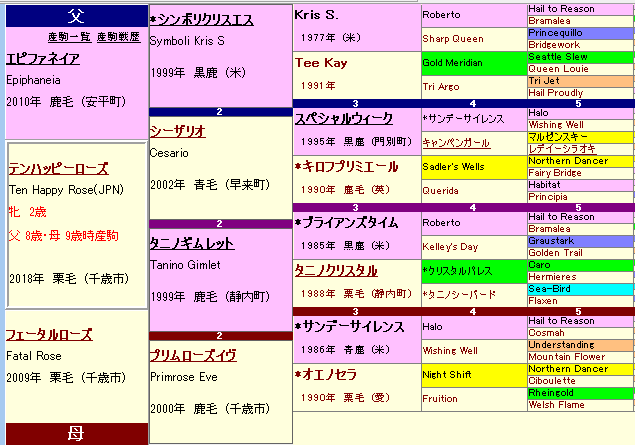Image resolution: width=635 pixels, height=445 pixels.
Task: Select サンデーサイレンス 1986年 cell
Action: pos(357,339)
